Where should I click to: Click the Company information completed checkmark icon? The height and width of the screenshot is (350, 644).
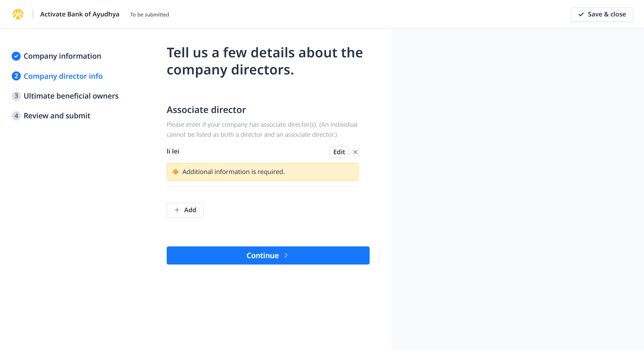16,56
